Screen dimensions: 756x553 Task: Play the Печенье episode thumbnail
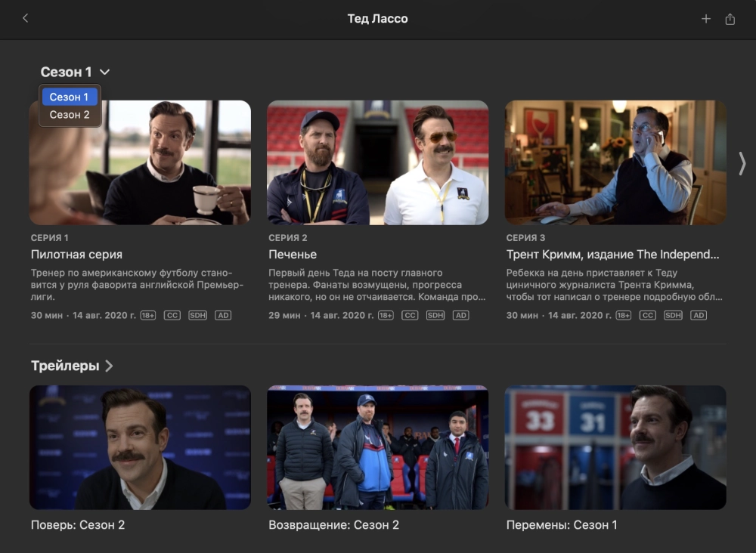377,162
